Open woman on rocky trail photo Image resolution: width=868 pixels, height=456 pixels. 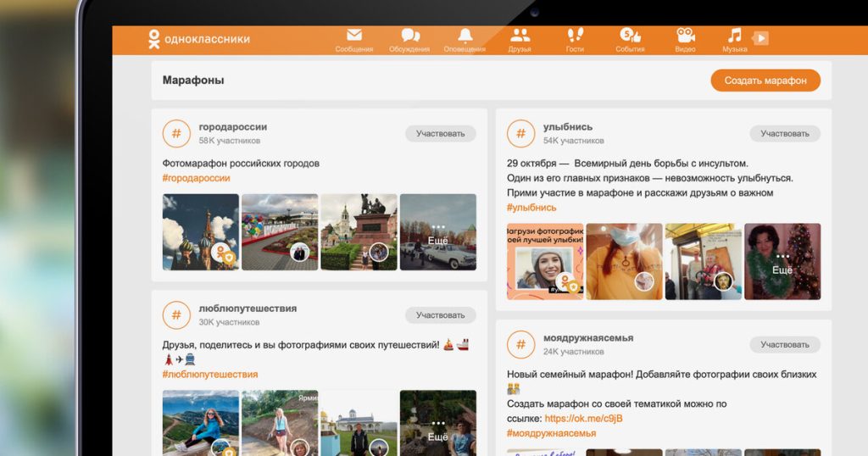(x=280, y=423)
